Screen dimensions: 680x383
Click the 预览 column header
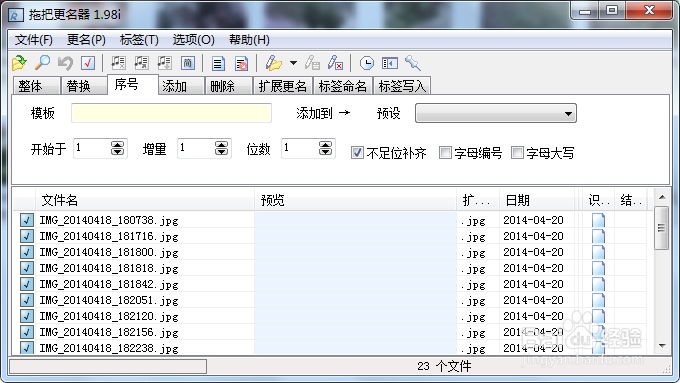click(355, 200)
